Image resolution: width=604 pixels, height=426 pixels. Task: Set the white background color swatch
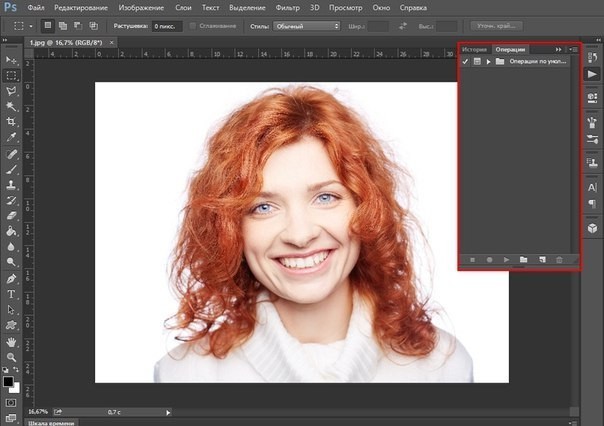pyautogui.click(x=16, y=389)
